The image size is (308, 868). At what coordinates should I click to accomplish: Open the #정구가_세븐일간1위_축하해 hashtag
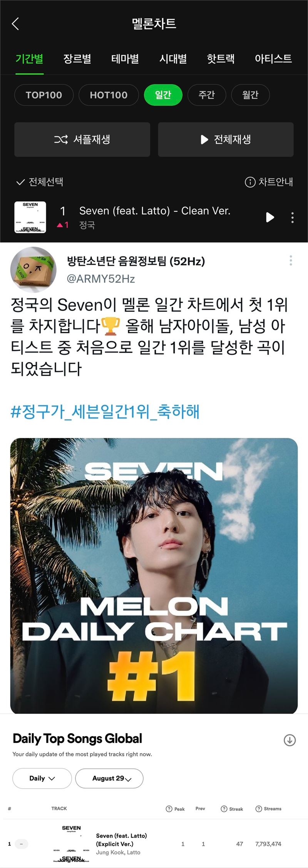coord(105,411)
